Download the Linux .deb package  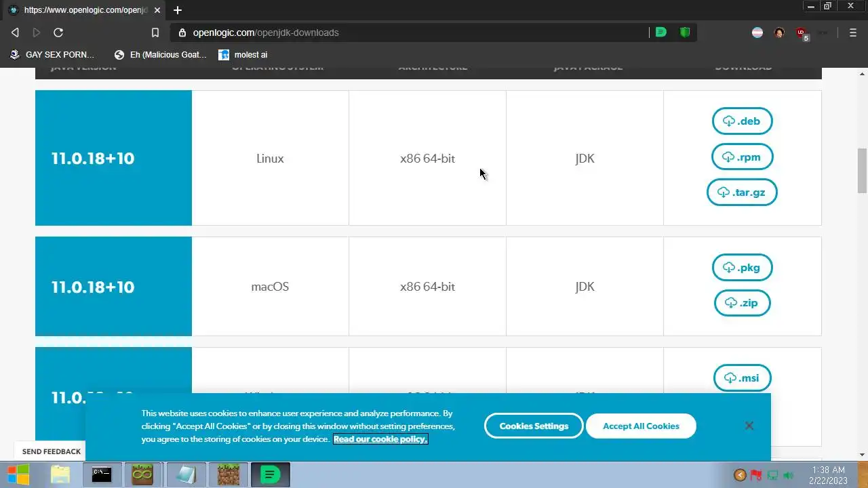[742, 121]
